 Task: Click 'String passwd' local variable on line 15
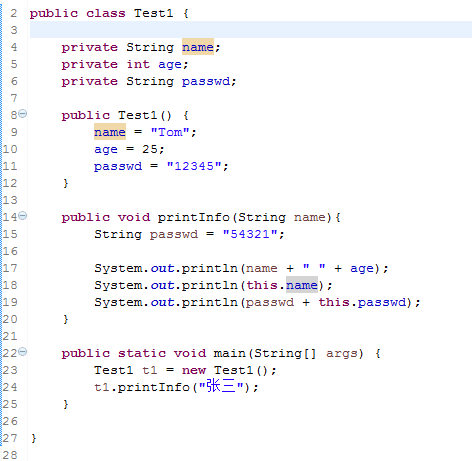146,234
